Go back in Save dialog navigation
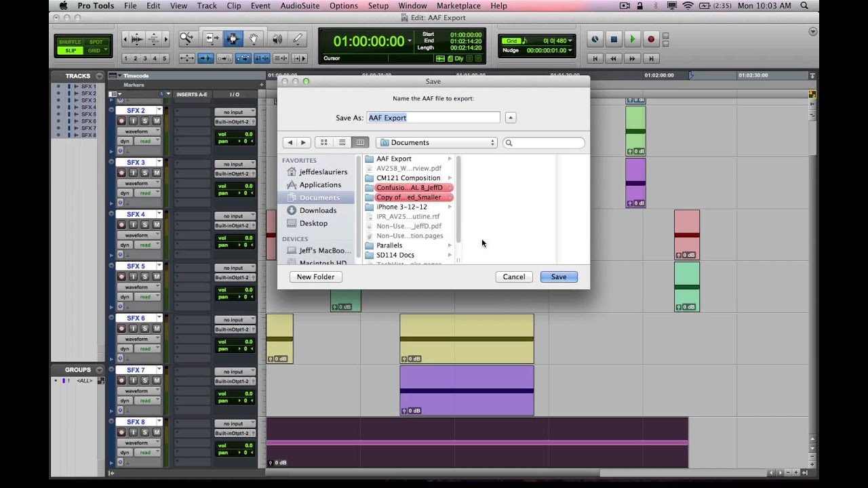This screenshot has width=868, height=488. [x=290, y=142]
